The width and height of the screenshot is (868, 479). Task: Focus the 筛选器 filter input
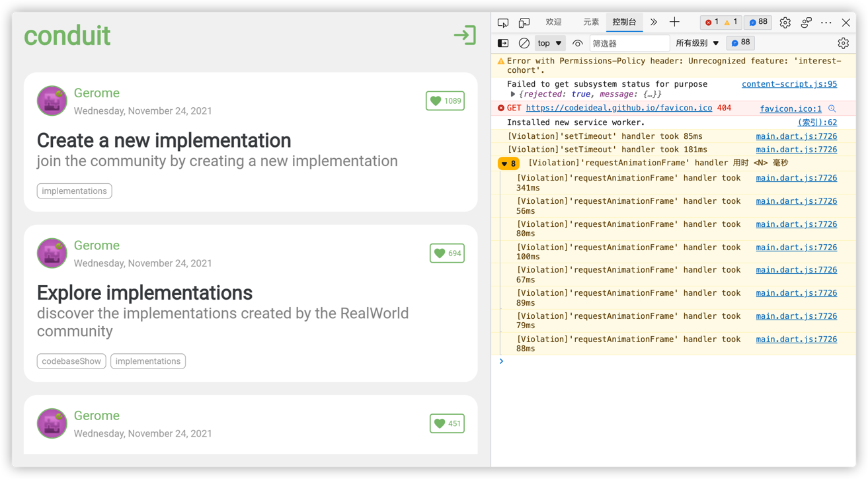pyautogui.click(x=629, y=43)
